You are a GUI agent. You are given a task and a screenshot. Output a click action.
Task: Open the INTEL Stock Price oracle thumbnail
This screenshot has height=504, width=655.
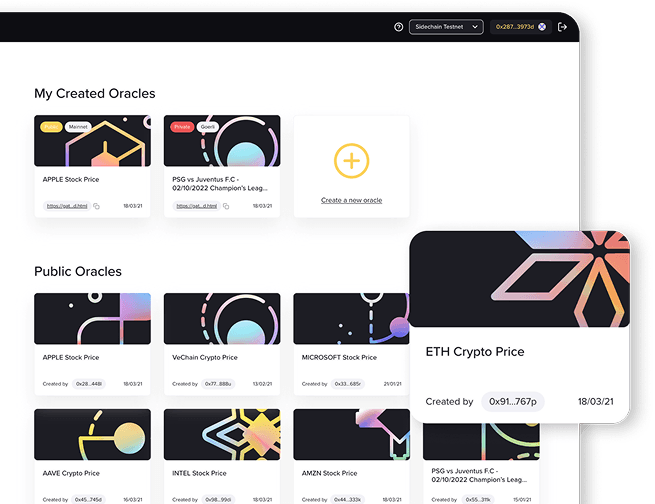222,434
